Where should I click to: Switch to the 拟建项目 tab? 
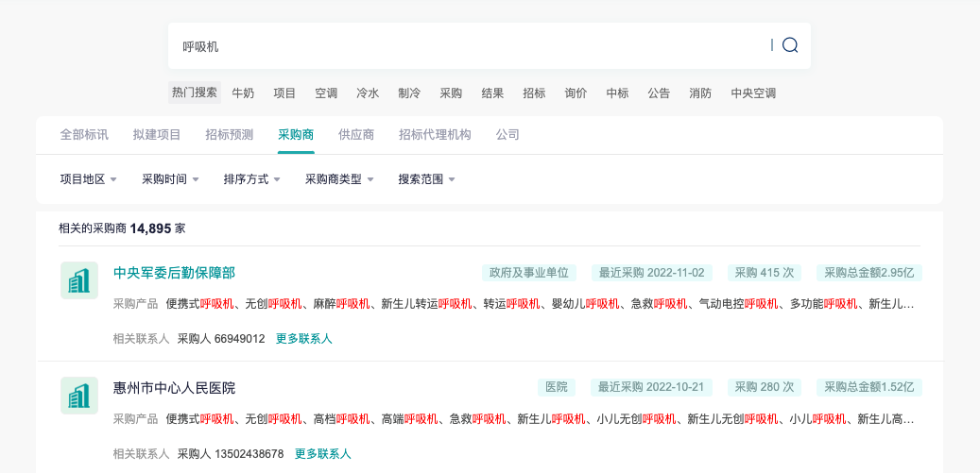pos(157,135)
